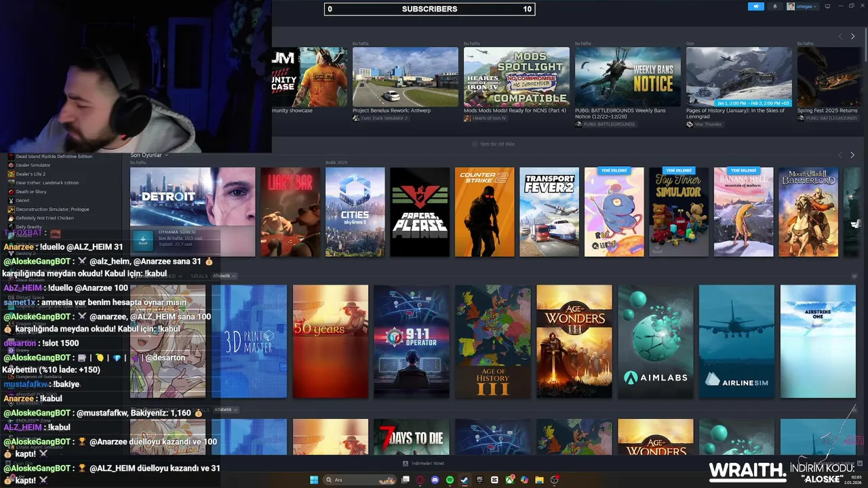Open Banana Hell game cover

pyautogui.click(x=744, y=212)
